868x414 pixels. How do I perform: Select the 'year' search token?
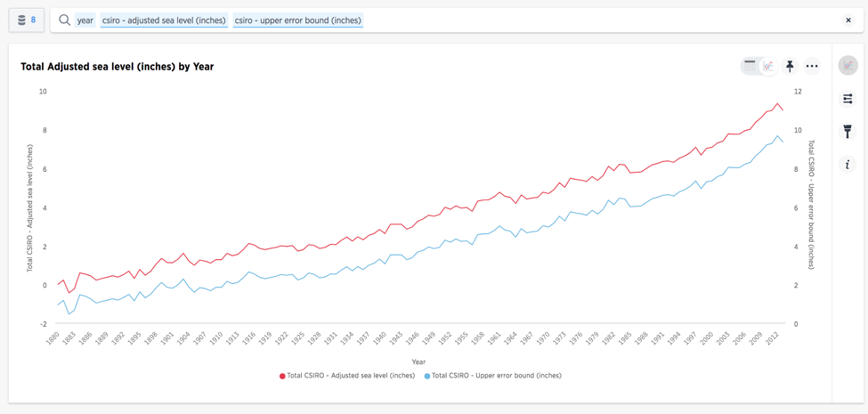[x=85, y=20]
